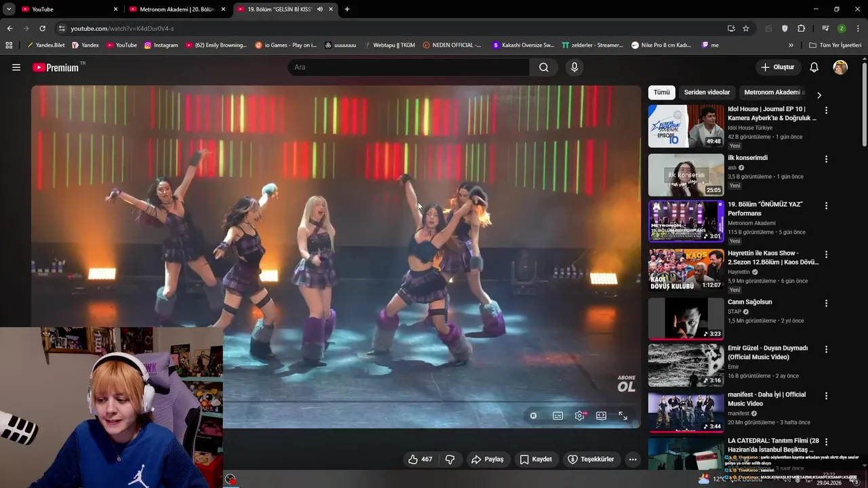Open taskbar clock and date

point(828,479)
